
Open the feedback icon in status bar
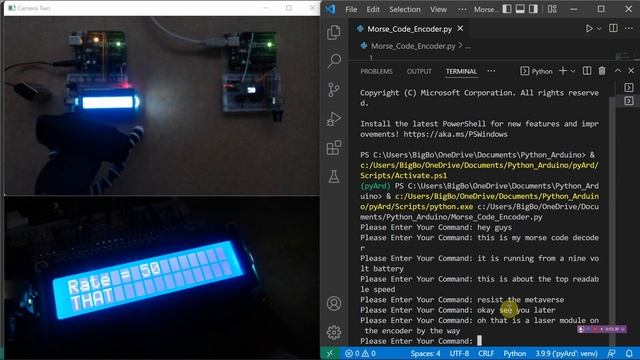pyautogui.click(x=611, y=353)
